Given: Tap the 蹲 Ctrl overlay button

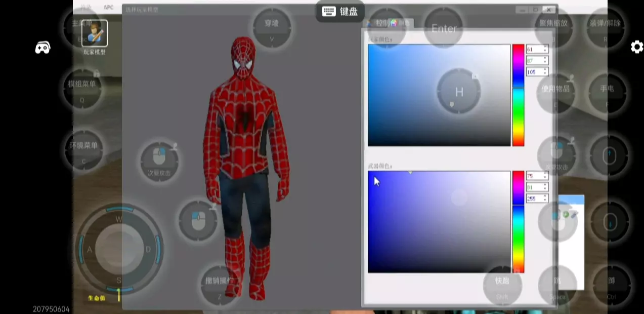Looking at the screenshot, I should pyautogui.click(x=612, y=286).
